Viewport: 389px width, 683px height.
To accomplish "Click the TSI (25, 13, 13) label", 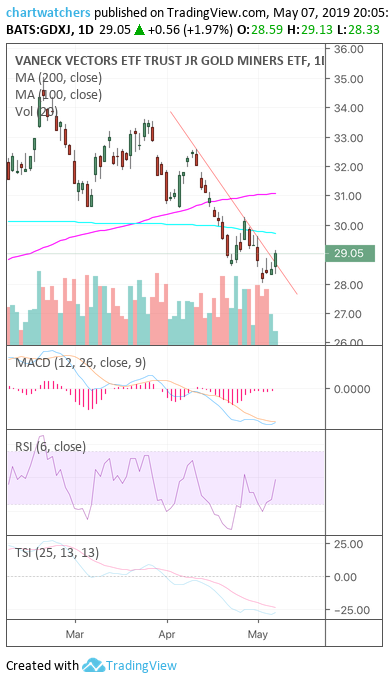I will point(57,553).
